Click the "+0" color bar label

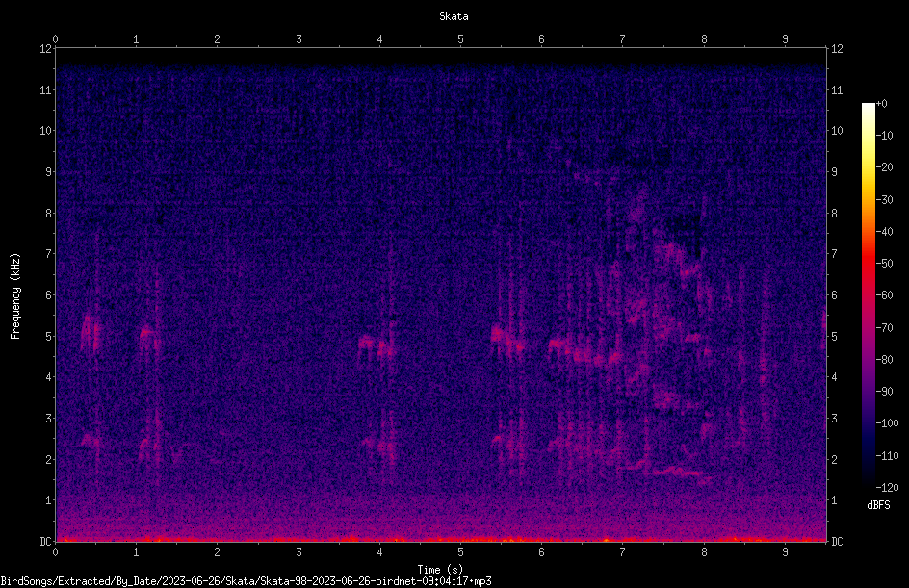click(881, 104)
